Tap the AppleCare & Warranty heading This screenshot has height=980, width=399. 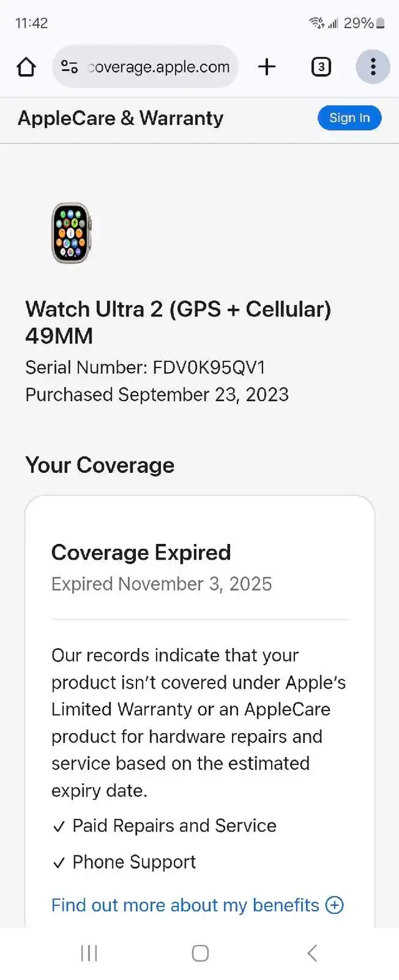[120, 118]
